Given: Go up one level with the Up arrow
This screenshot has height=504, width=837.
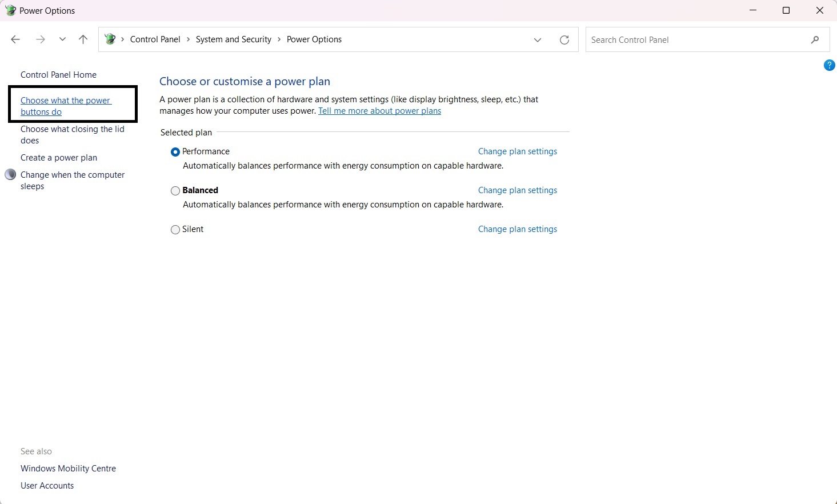Looking at the screenshot, I should point(83,39).
